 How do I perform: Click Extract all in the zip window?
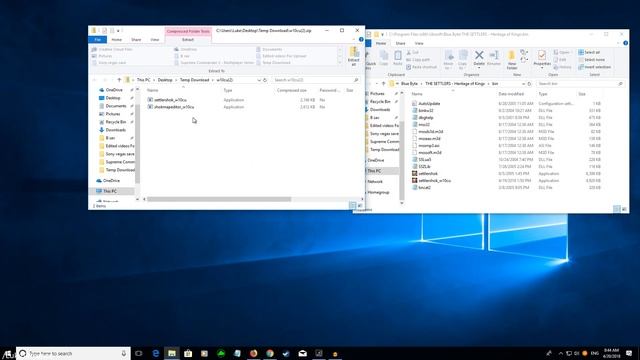point(353,56)
